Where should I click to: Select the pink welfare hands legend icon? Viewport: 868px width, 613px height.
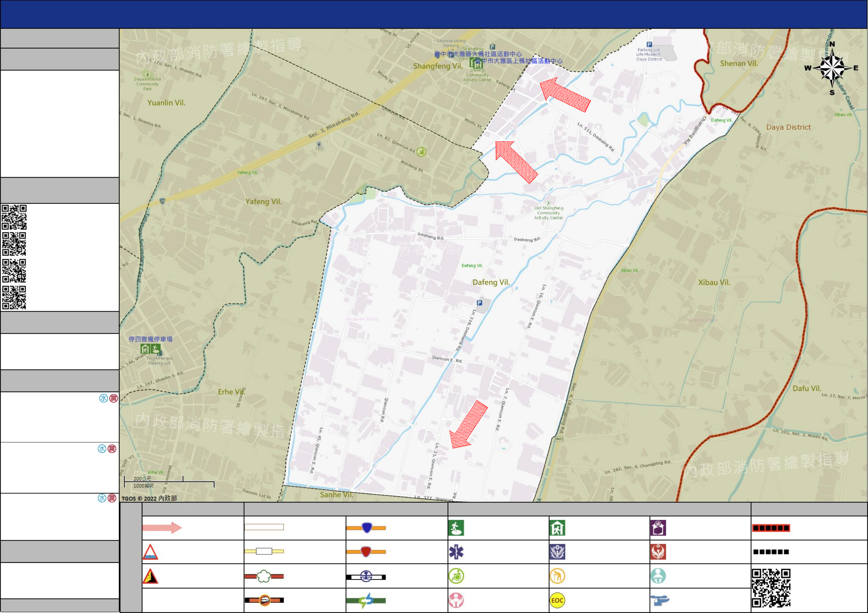pyautogui.click(x=456, y=601)
